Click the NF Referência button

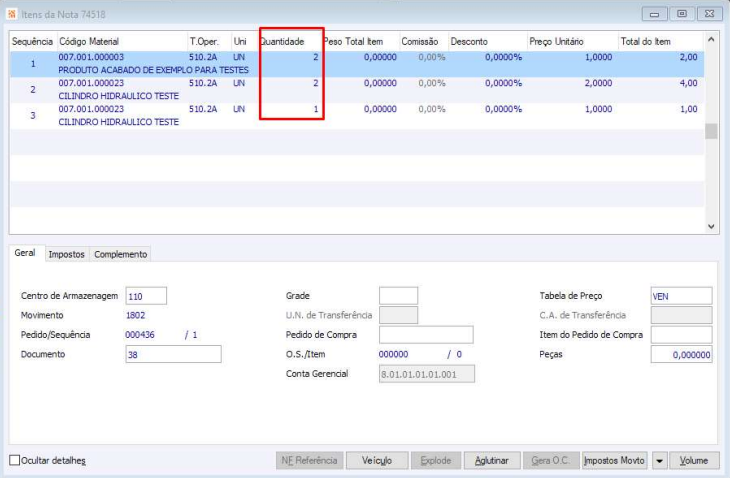(x=309, y=461)
